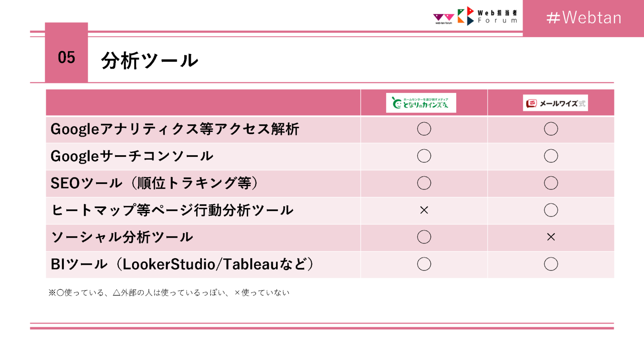
Task: Click the web-tan forum logo
Action: 443,18
